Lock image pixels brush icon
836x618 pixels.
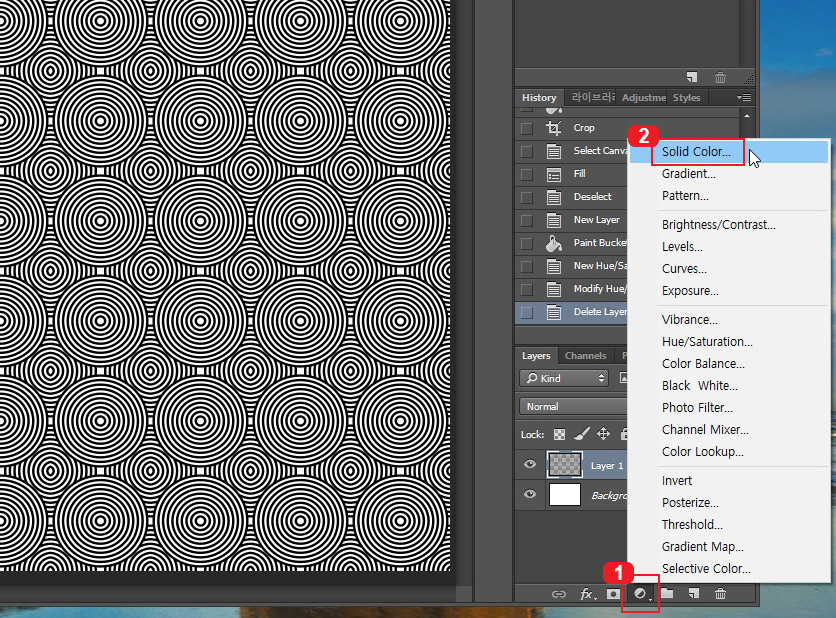tap(582, 434)
